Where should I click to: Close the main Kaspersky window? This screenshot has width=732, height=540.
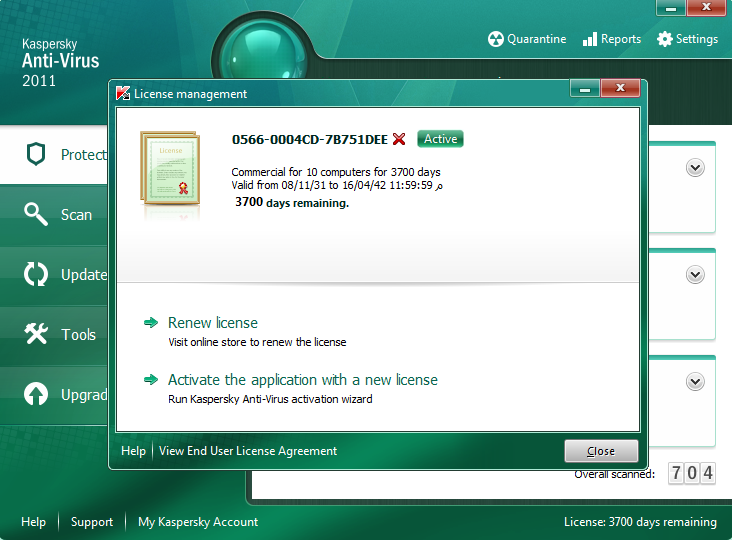pyautogui.click(x=706, y=7)
